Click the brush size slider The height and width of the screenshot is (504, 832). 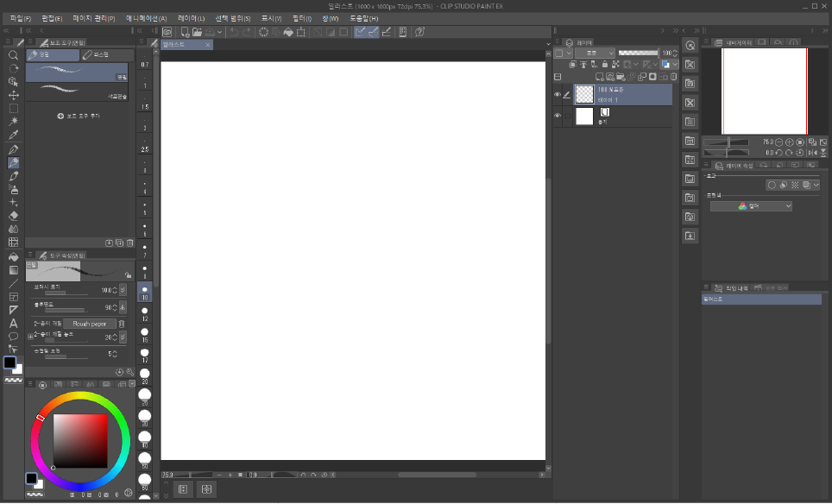[x=66, y=293]
